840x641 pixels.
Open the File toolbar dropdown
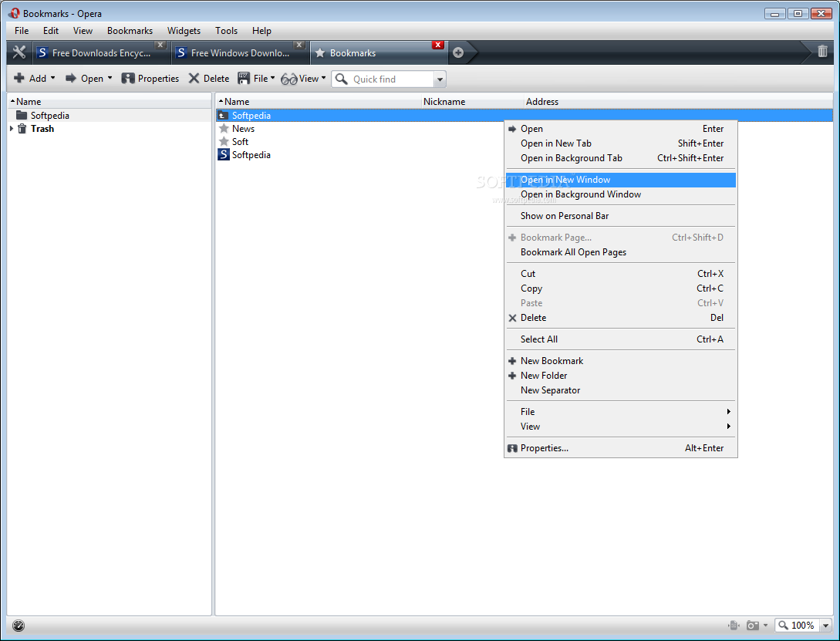(x=256, y=78)
